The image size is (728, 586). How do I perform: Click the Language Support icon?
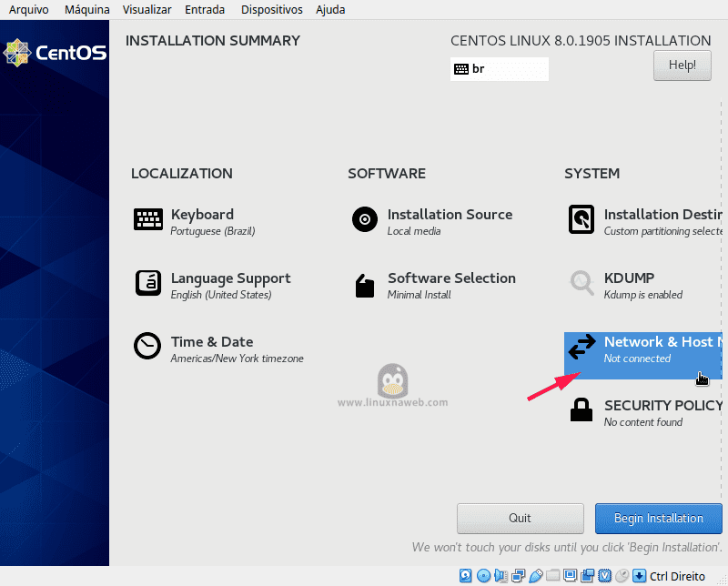pos(148,283)
